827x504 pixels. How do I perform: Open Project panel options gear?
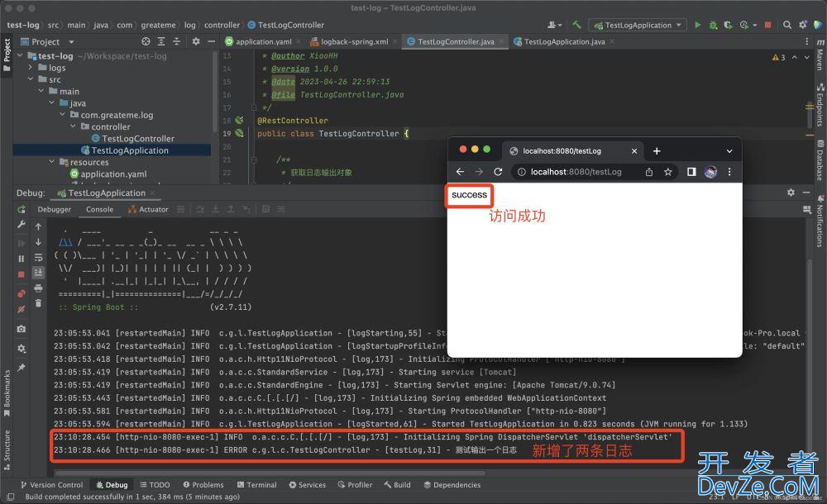pos(196,41)
